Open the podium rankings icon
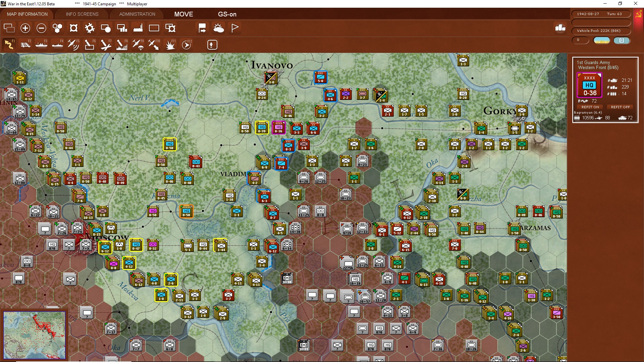The width and height of the screenshot is (644, 362). 560,28
